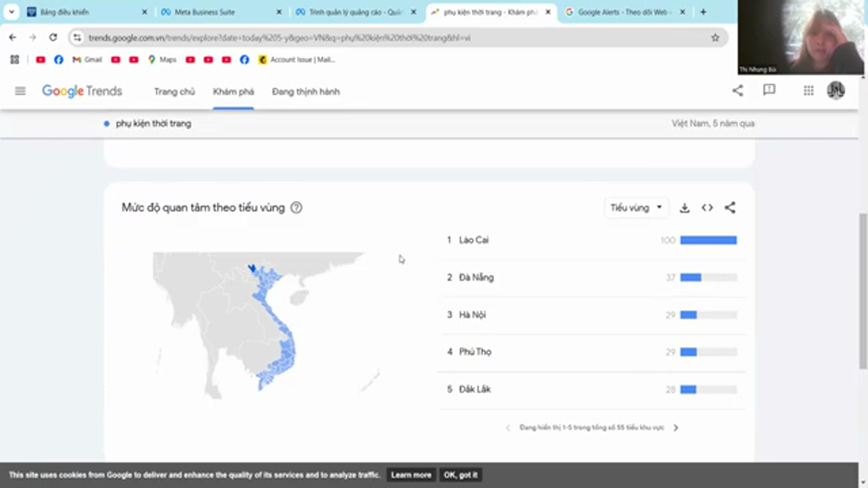Click the page vertical scrollbar
The width and height of the screenshot is (868, 488).
pyautogui.click(x=863, y=291)
